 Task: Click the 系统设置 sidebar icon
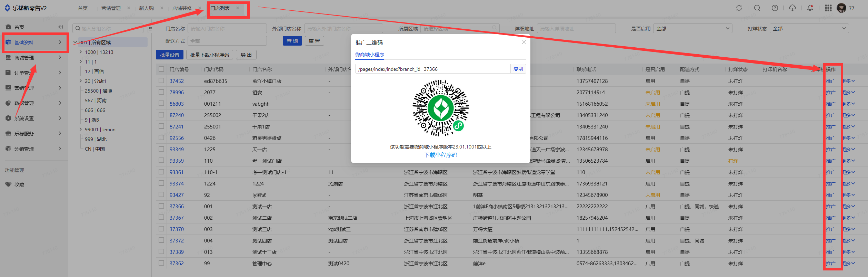[x=8, y=118]
